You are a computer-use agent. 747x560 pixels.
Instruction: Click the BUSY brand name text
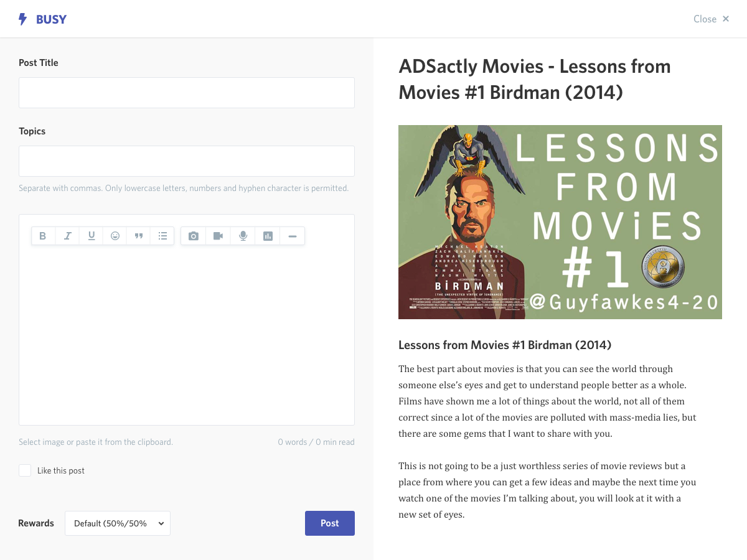pyautogui.click(x=51, y=19)
